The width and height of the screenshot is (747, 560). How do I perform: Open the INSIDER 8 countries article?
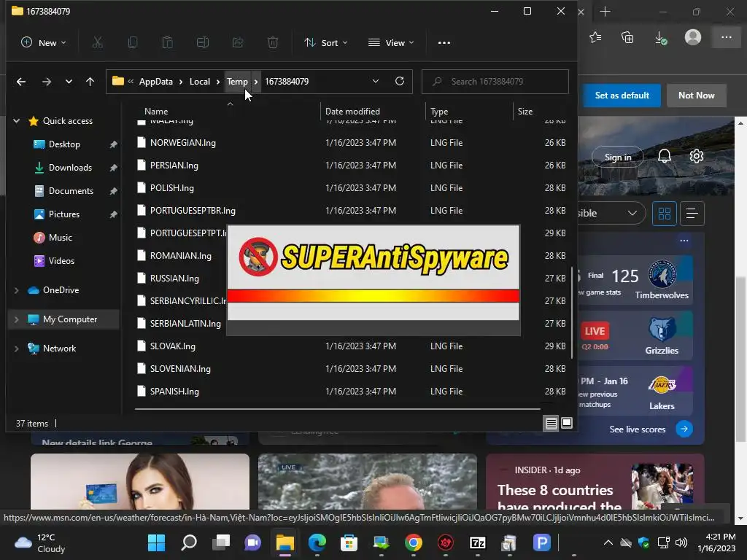pos(560,497)
